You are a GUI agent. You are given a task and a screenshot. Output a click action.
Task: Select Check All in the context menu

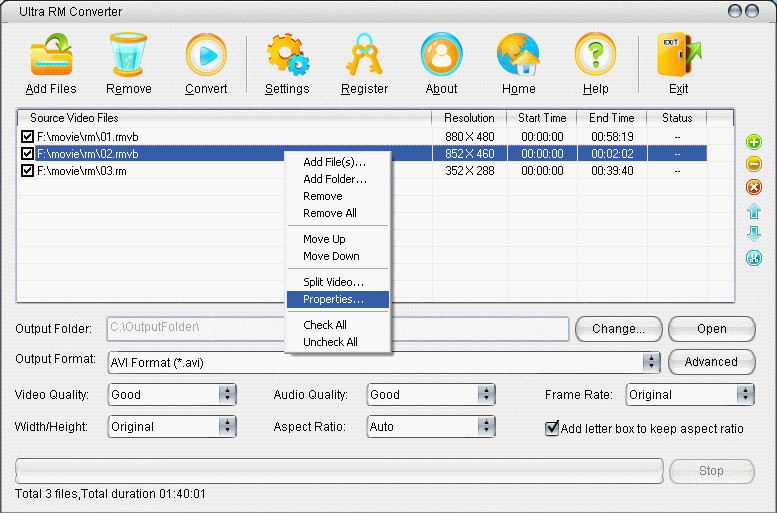(x=338, y=325)
